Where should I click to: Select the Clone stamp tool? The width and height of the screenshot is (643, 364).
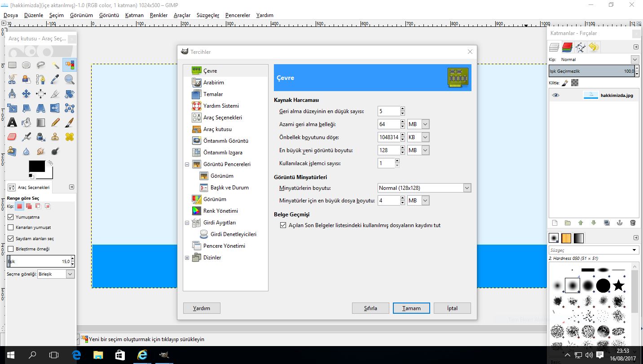tap(55, 137)
